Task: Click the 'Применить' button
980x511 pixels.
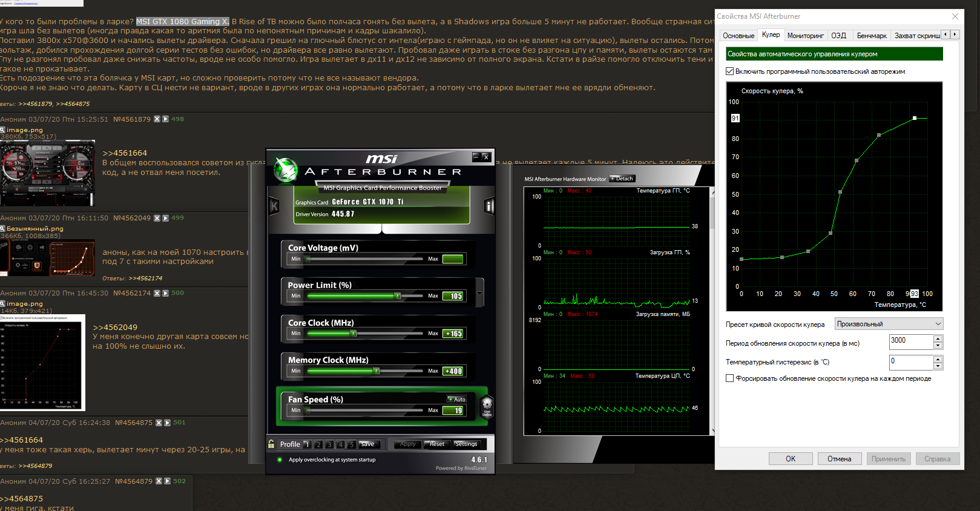Action: (x=889, y=459)
